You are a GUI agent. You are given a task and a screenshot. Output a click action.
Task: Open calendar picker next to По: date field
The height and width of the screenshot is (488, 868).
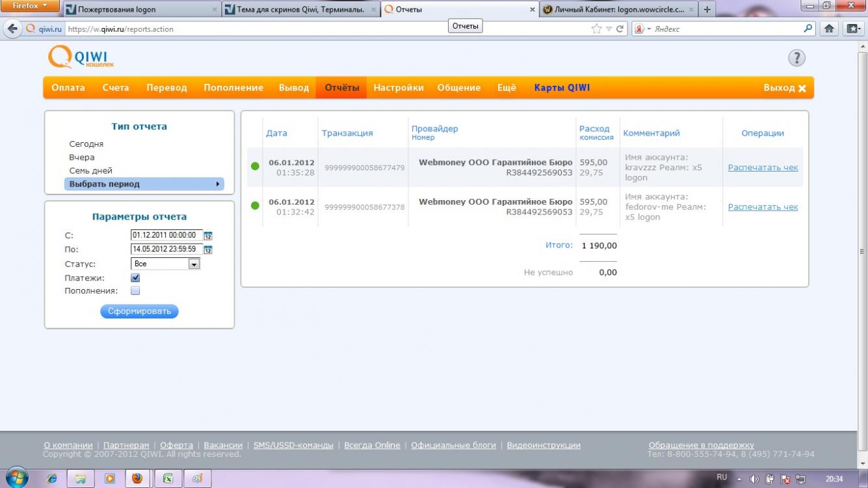click(x=208, y=250)
